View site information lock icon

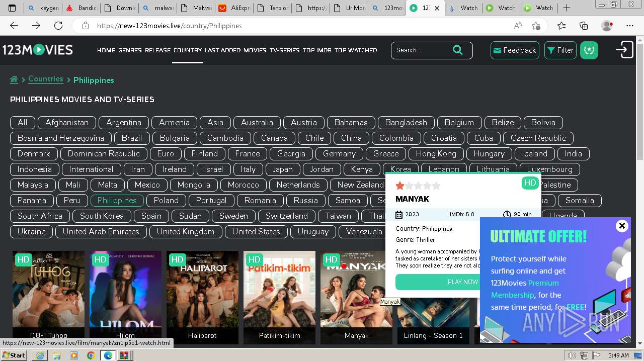click(86, 26)
